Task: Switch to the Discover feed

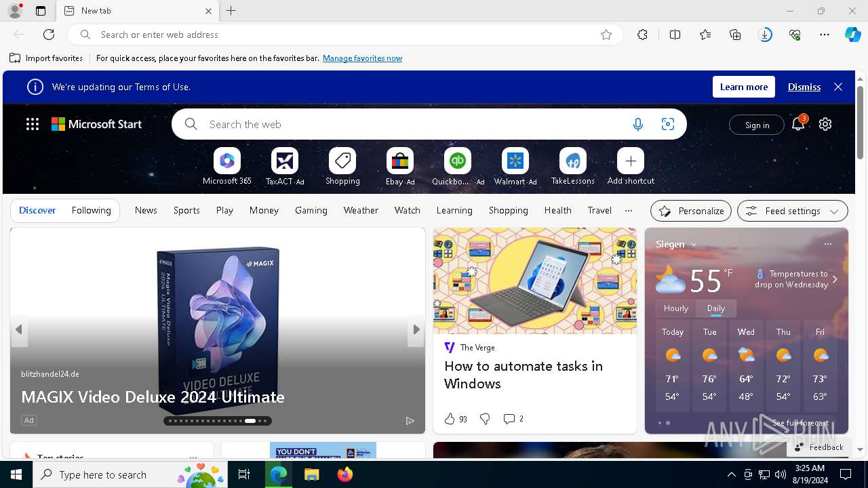Action: [x=37, y=211]
